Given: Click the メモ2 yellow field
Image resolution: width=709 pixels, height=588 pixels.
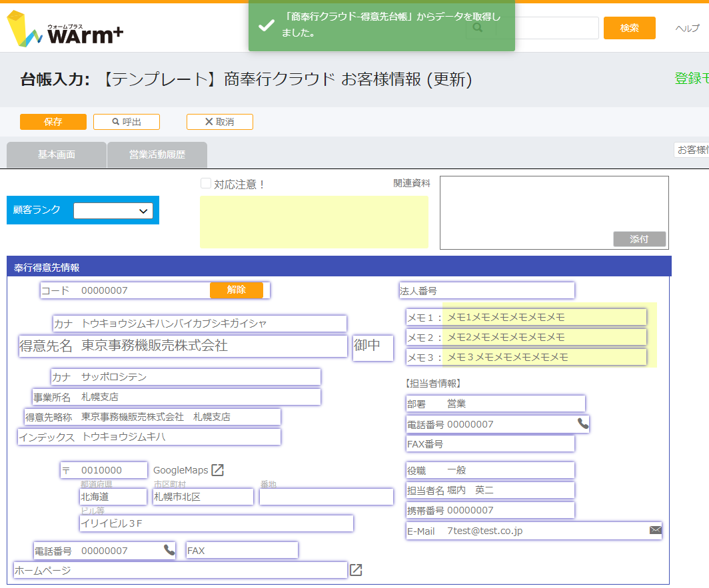Looking at the screenshot, I should coord(526,337).
